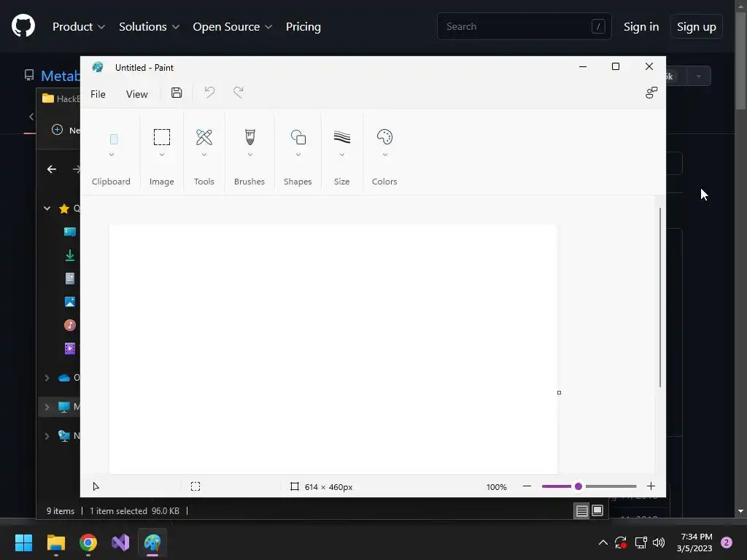Expand the OneDrive tree node
Viewport: 747px width, 560px height.
click(47, 378)
